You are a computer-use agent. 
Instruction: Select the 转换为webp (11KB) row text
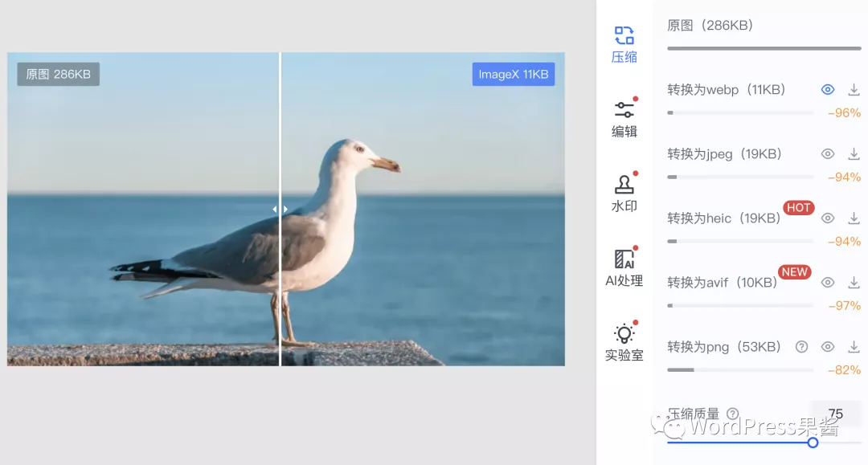click(726, 90)
